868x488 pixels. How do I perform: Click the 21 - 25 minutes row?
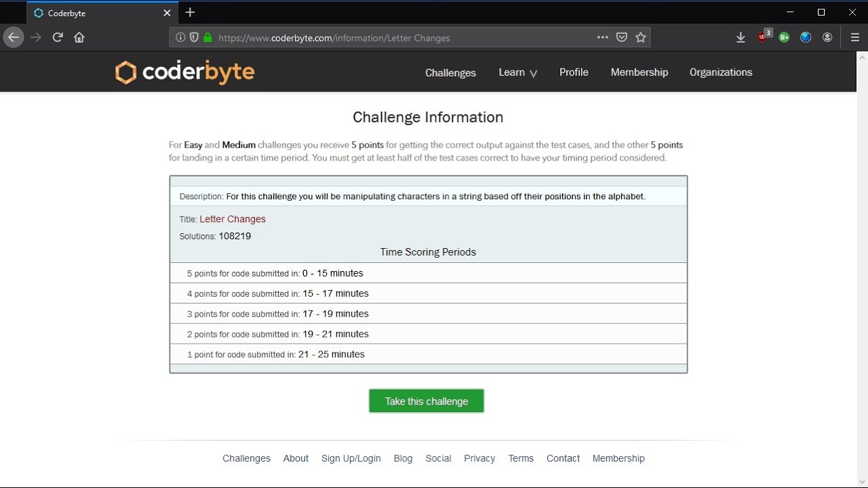[x=429, y=354]
